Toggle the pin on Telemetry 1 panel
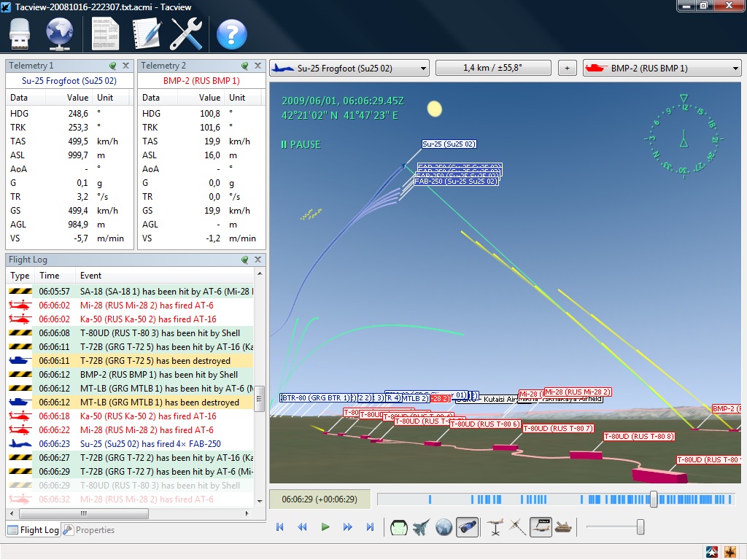 click(x=112, y=66)
